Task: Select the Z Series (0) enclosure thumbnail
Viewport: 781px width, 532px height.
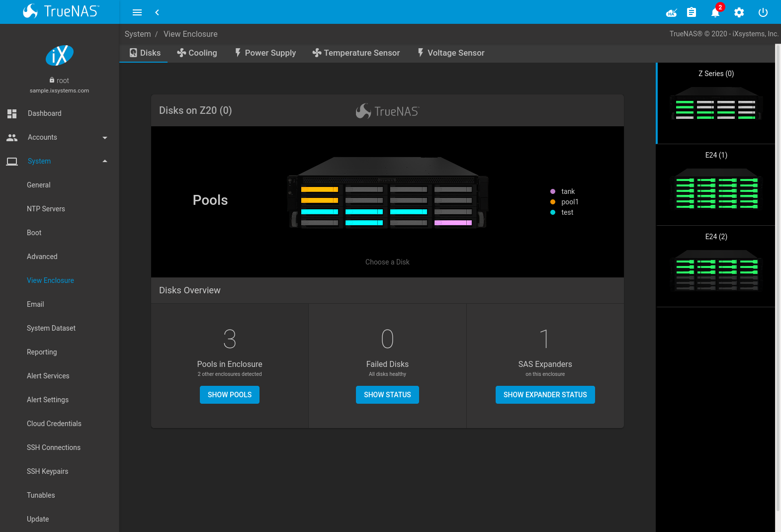Action: tap(716, 103)
